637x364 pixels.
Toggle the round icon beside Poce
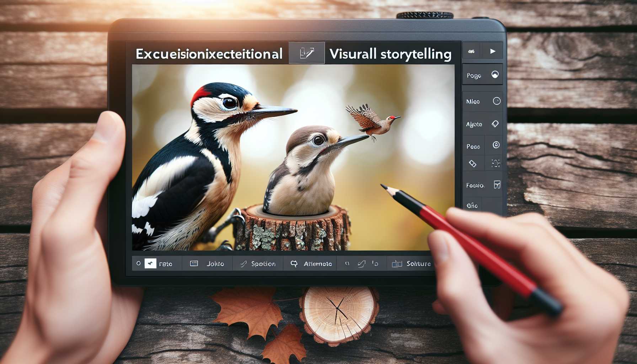496,145
